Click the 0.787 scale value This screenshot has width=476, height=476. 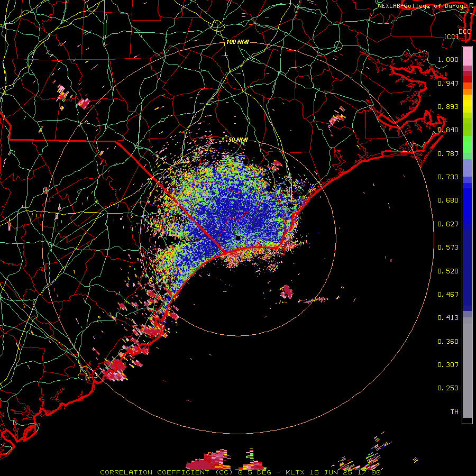(448, 153)
